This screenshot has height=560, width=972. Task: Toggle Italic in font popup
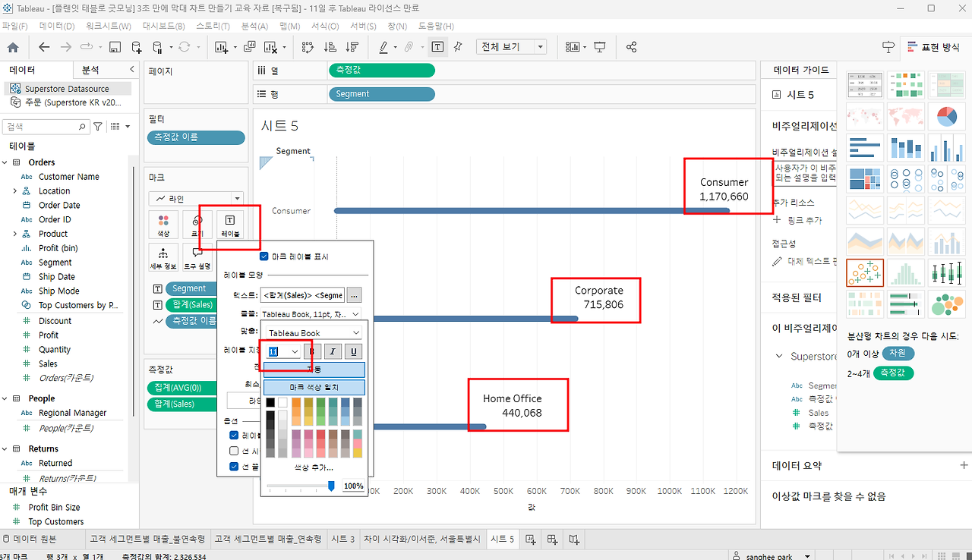click(333, 351)
